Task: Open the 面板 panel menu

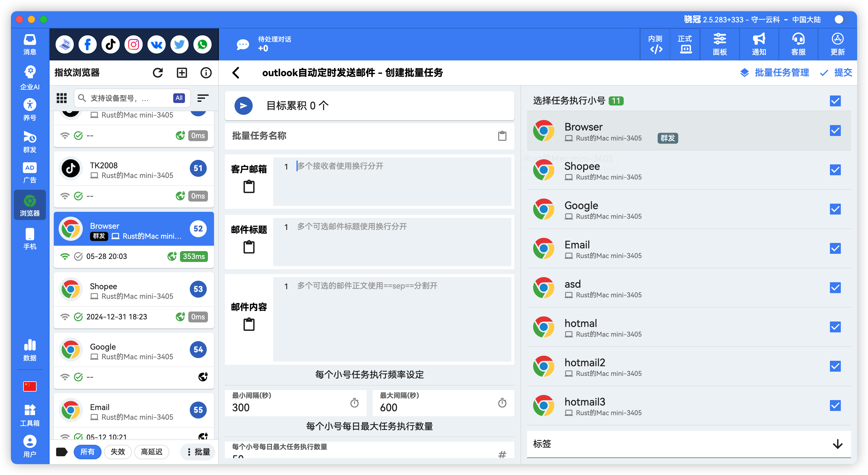Action: pyautogui.click(x=720, y=44)
